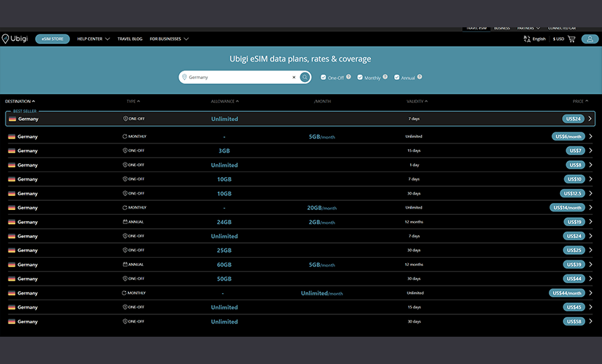Show help tooltip for One-Off
The image size is (602, 364).
pos(349,77)
